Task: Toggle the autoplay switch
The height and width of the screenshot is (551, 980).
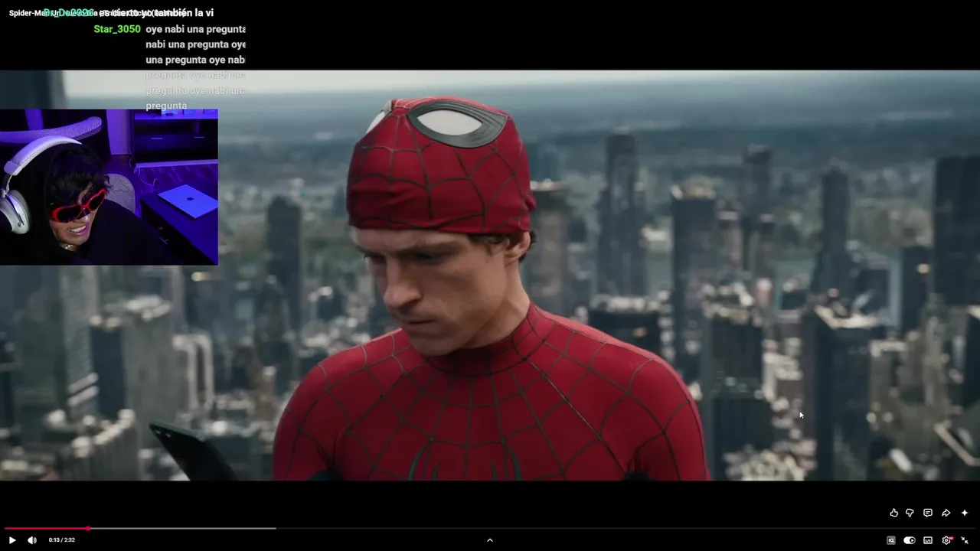Action: pos(909,540)
